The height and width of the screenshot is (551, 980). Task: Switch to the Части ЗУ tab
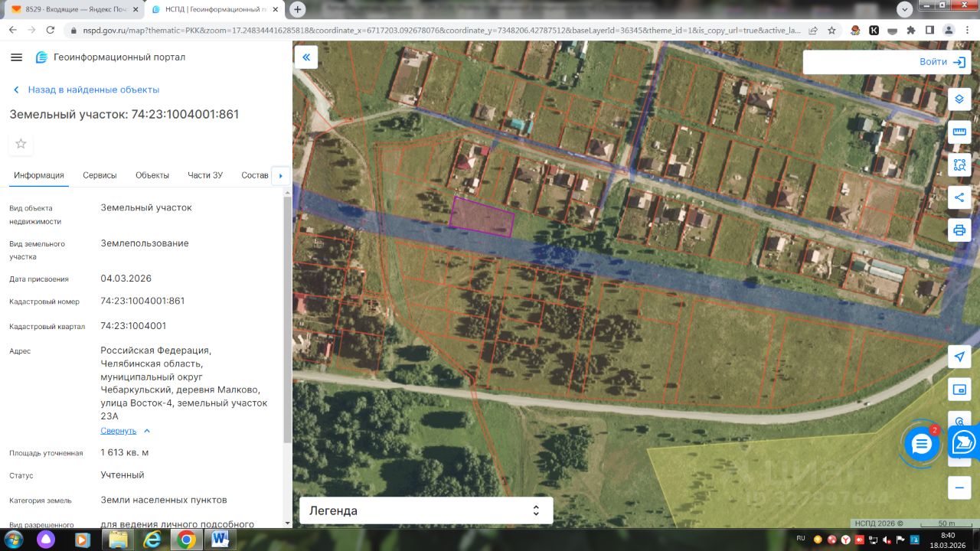(205, 175)
